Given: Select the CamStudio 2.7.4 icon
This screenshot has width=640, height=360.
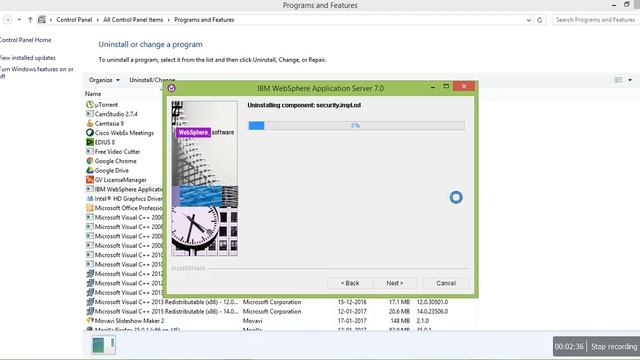Looking at the screenshot, I should pos(90,114).
